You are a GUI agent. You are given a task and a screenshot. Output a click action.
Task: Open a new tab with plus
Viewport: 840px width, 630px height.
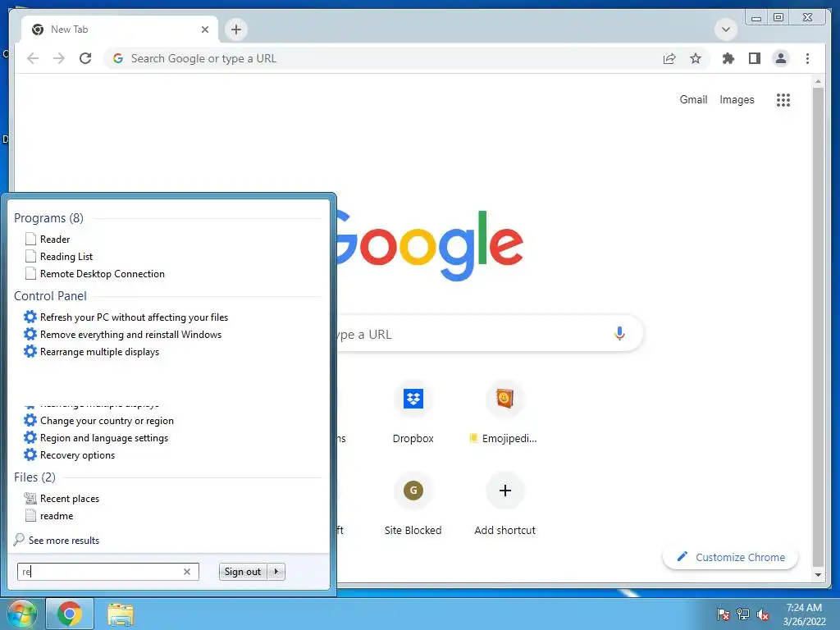click(x=236, y=30)
